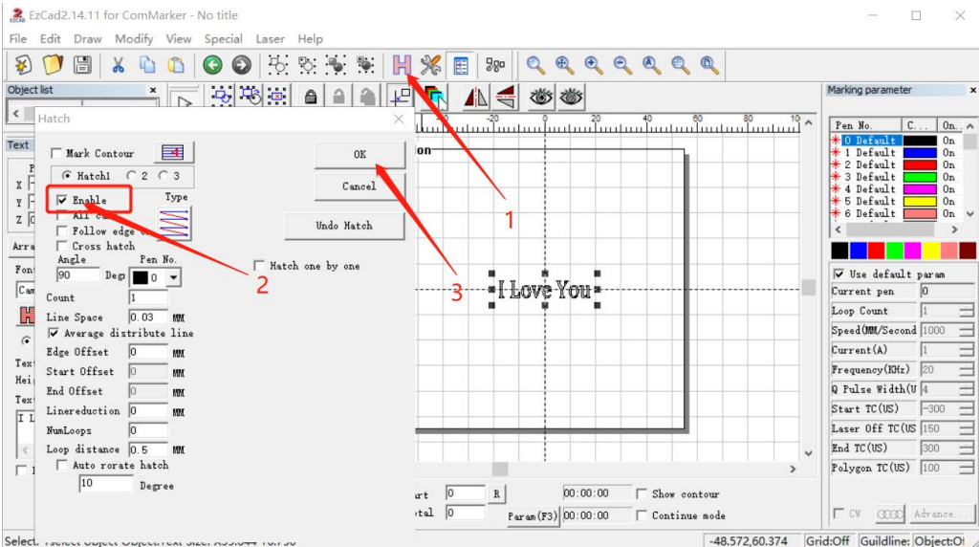980x547 pixels.
Task: Open the Laser menu
Action: [270, 39]
